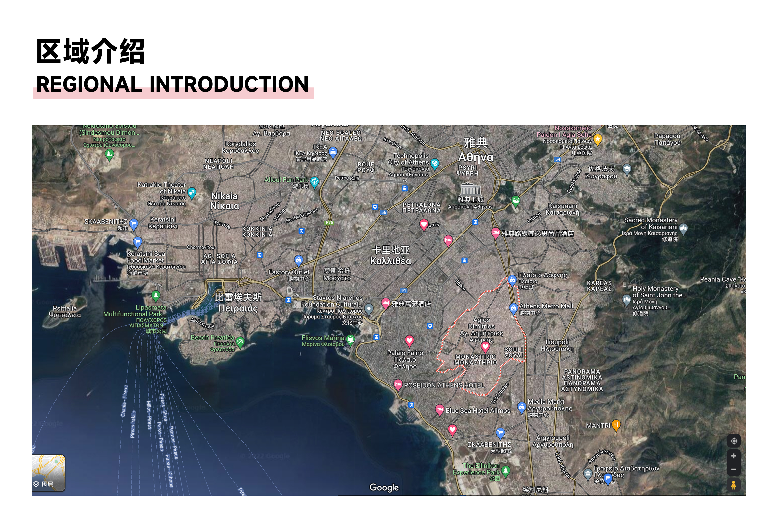Click the Athens Metro Mall shopping pin
Screen dimensions: 778x532
tap(513, 308)
